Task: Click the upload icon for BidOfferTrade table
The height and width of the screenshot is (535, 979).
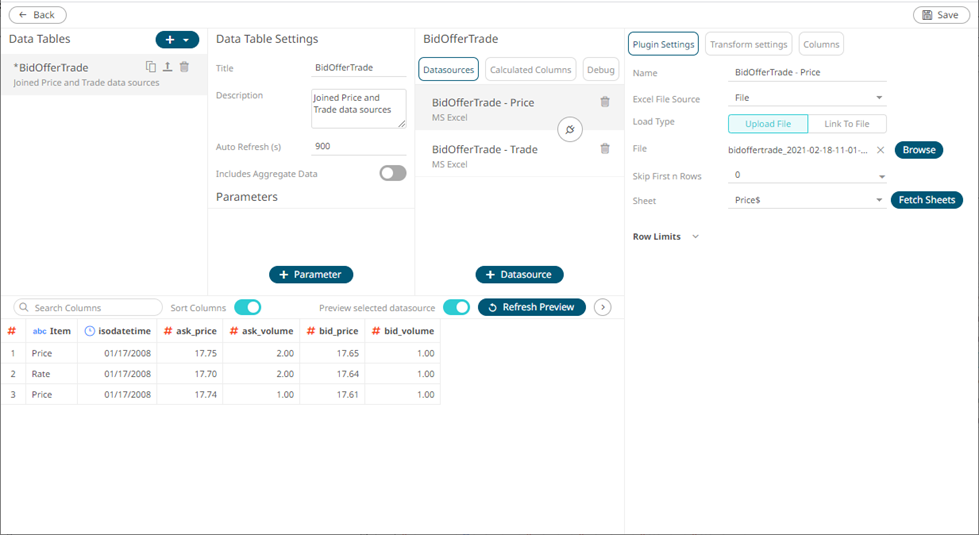Action: pyautogui.click(x=167, y=67)
